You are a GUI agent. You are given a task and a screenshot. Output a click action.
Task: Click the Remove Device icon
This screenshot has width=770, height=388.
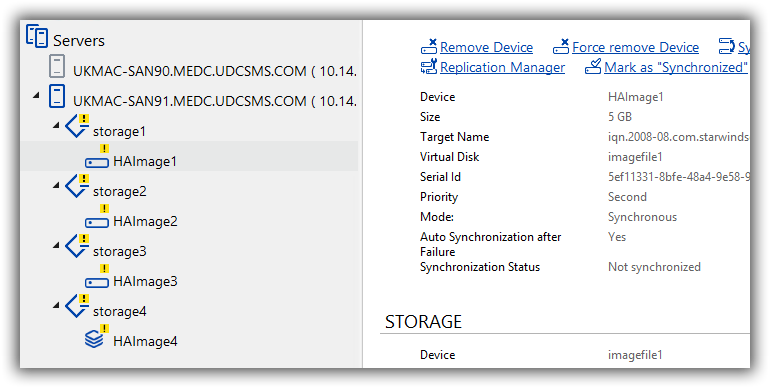pyautogui.click(x=429, y=47)
